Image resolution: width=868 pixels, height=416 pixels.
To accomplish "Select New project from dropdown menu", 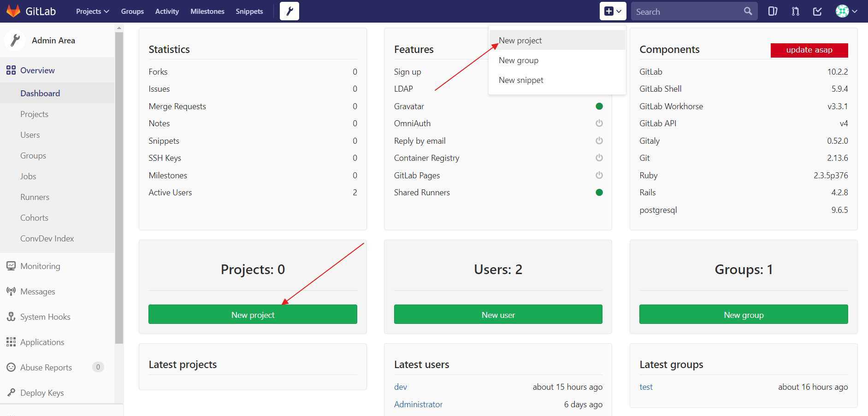I will click(x=557, y=40).
